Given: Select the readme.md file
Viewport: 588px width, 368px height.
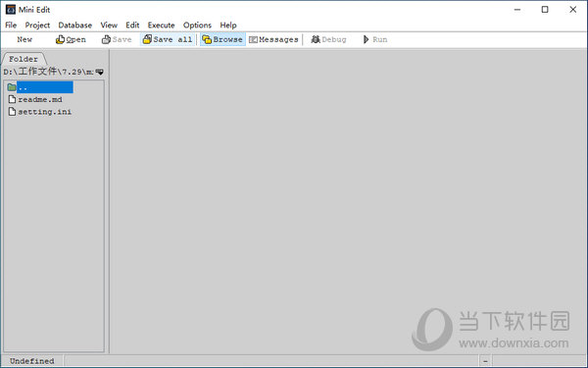Looking at the screenshot, I should click(35, 99).
